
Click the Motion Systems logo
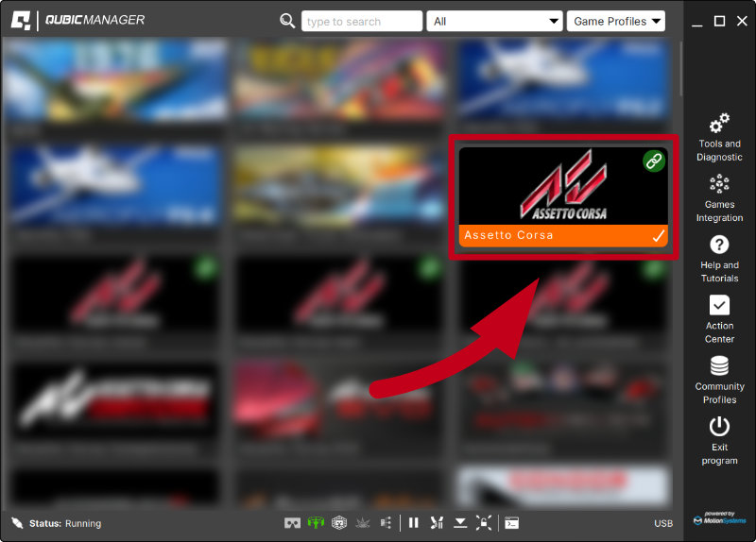719,518
